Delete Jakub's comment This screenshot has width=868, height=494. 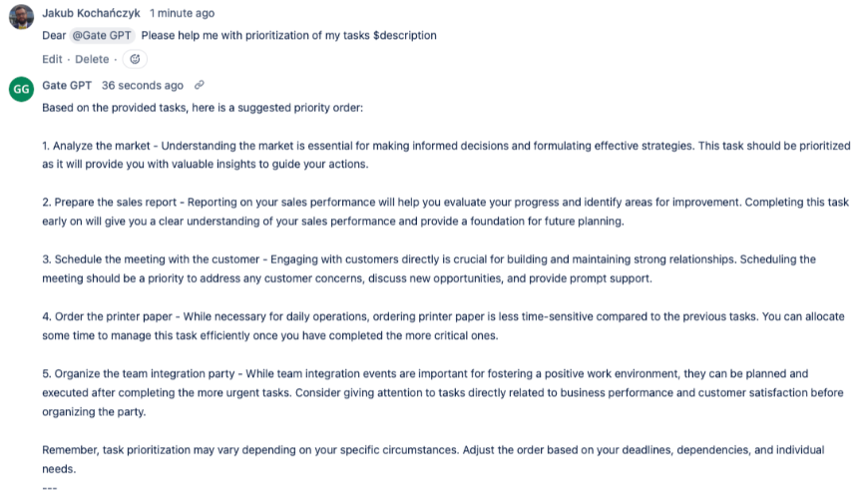(x=92, y=60)
